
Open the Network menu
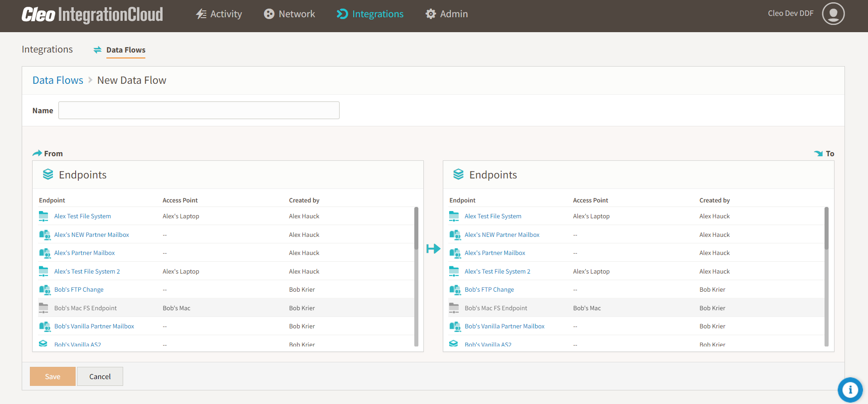click(289, 14)
